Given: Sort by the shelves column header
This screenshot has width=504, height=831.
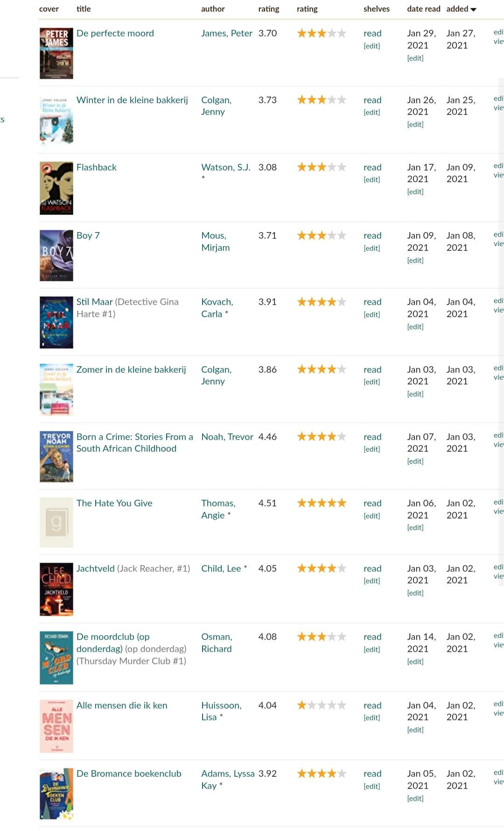Looking at the screenshot, I should coord(376,9).
